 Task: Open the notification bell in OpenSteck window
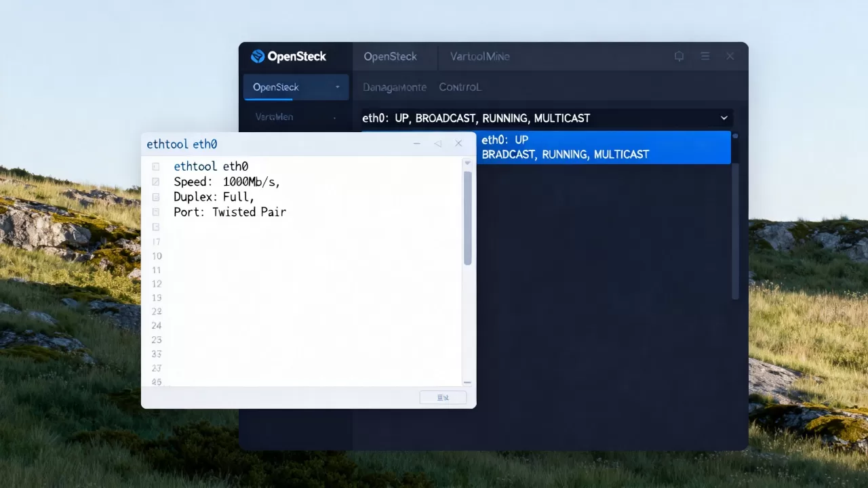679,56
